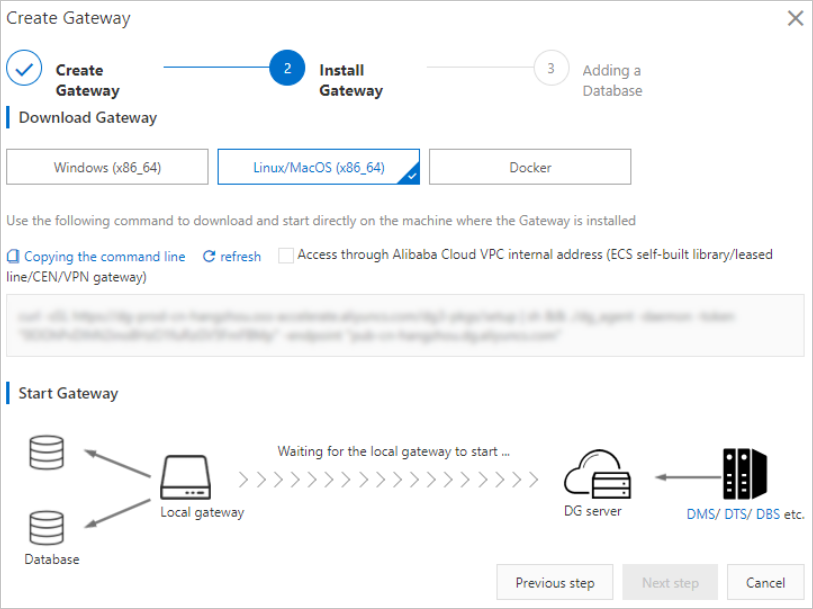This screenshot has width=813, height=609.
Task: Select the Windows (x86_64) option
Action: 107,167
